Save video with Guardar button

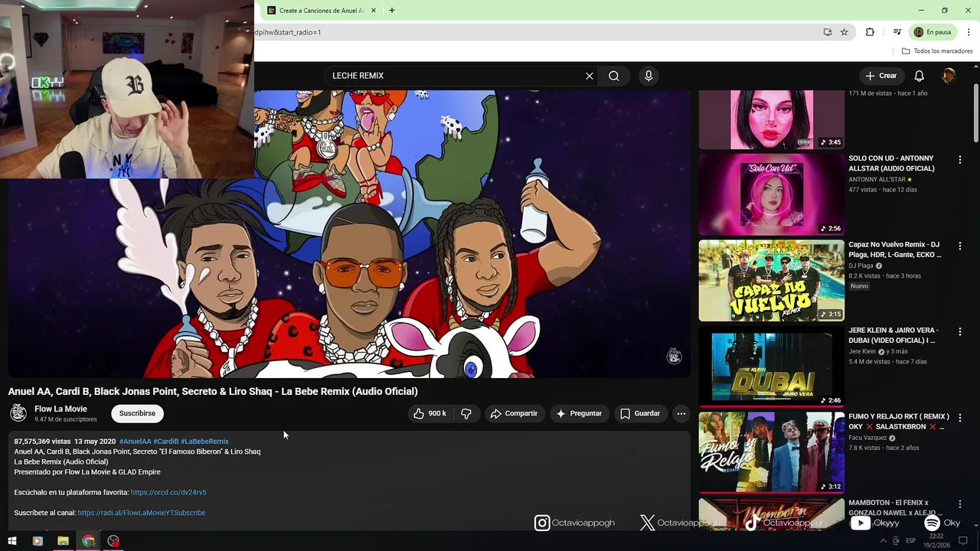click(640, 413)
